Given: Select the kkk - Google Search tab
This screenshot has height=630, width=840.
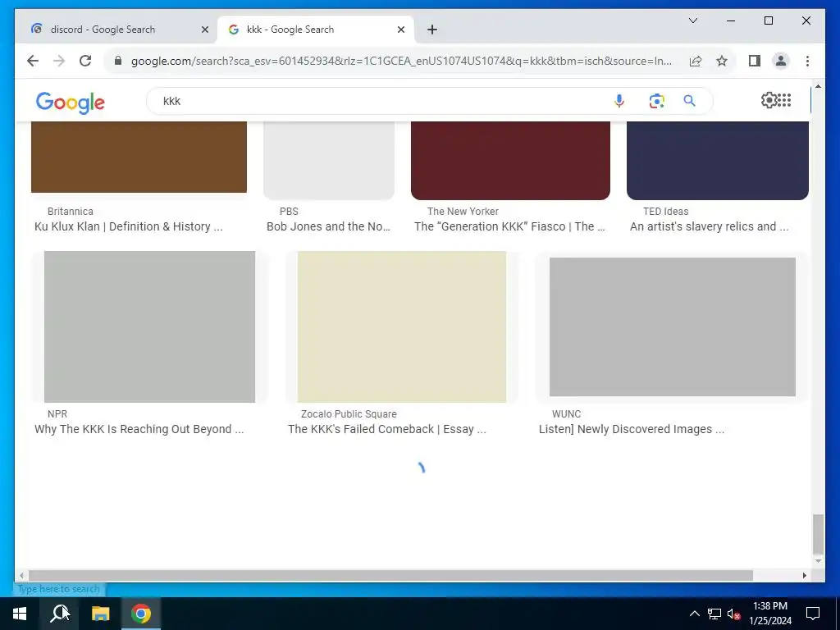Looking at the screenshot, I should pyautogui.click(x=315, y=30).
